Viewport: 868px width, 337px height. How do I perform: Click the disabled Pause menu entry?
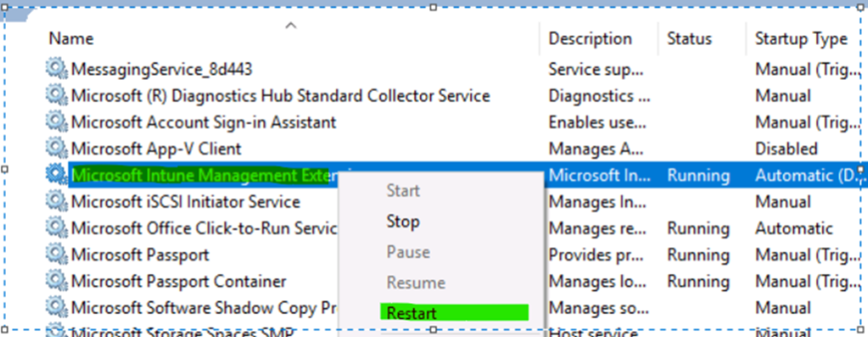click(408, 252)
